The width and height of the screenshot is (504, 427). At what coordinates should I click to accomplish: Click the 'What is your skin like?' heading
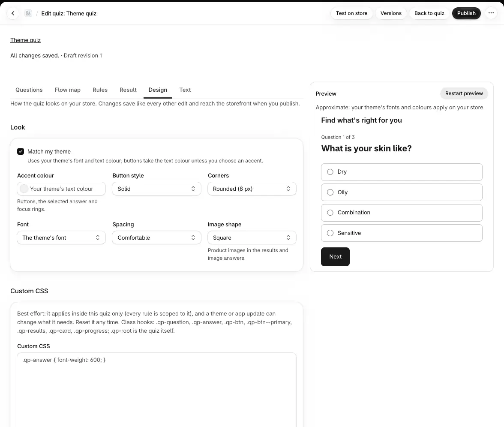tap(366, 148)
